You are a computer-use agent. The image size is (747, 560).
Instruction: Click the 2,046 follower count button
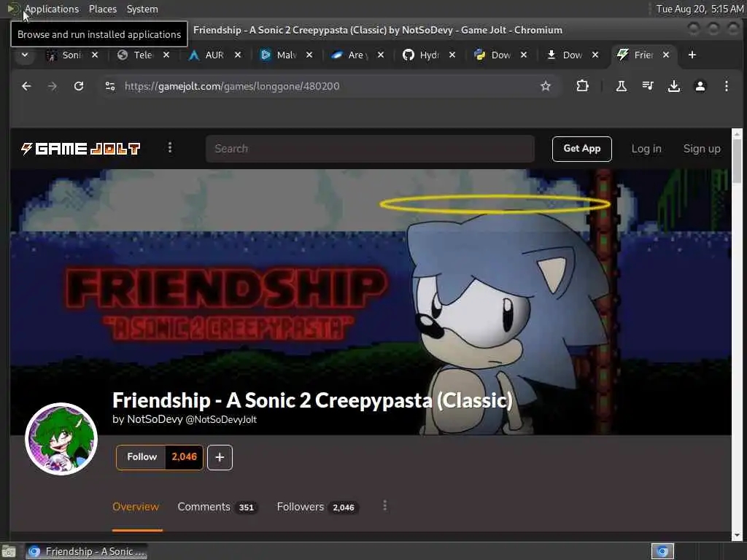point(185,457)
